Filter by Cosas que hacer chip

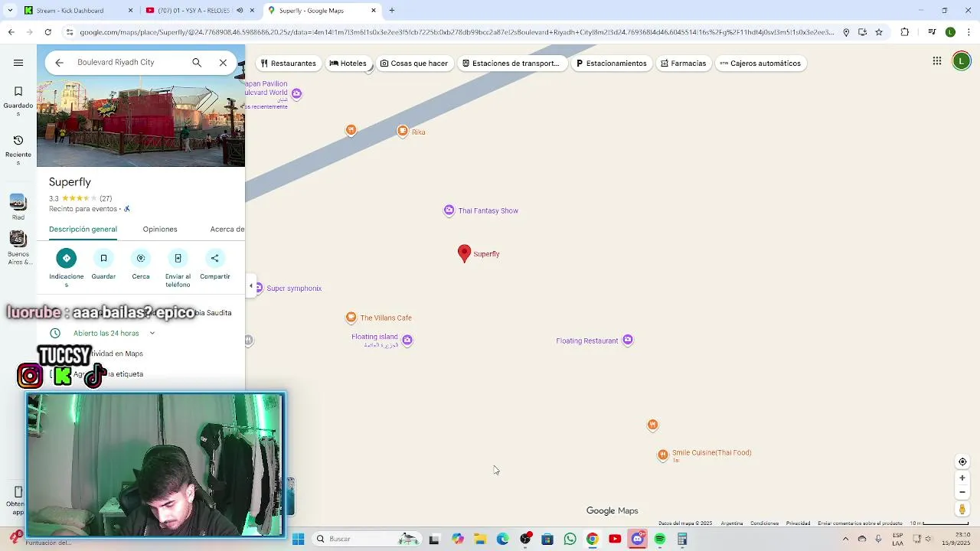tap(413, 64)
